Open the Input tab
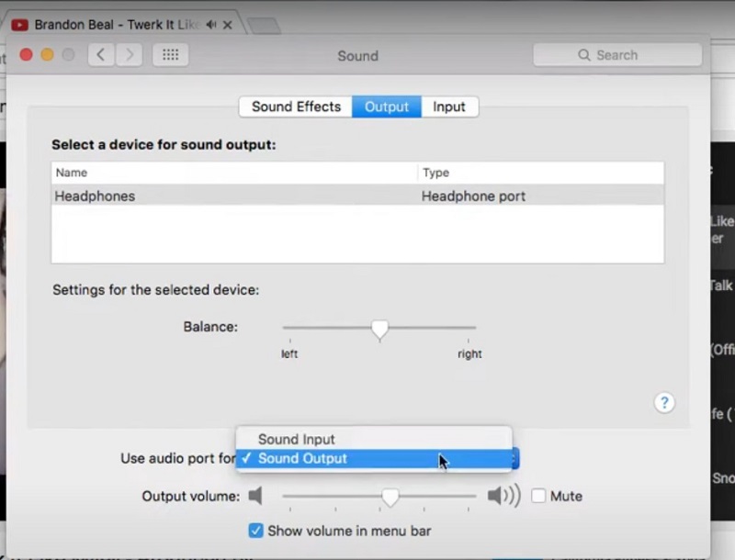The height and width of the screenshot is (560, 735). pyautogui.click(x=449, y=106)
